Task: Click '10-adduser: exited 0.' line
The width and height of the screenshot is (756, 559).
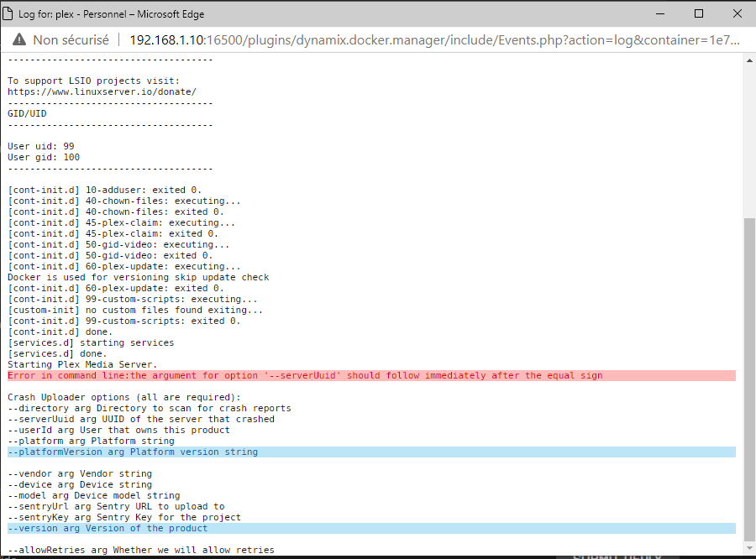Action: coord(105,190)
